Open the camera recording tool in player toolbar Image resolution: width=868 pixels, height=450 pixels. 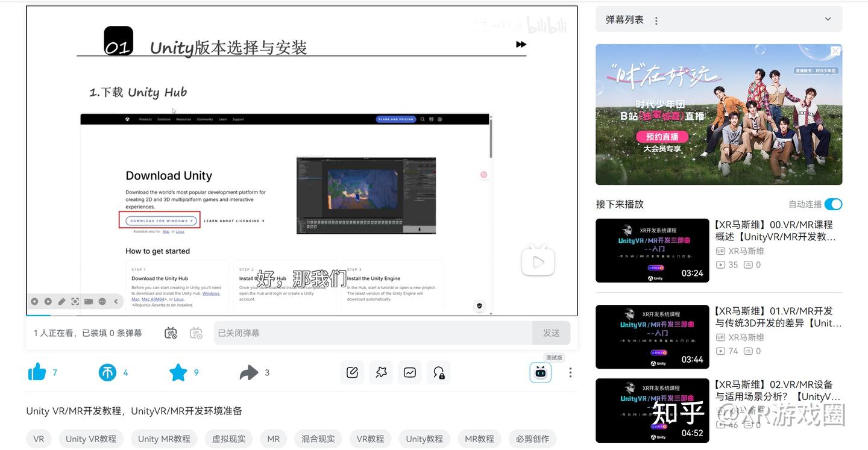89,301
